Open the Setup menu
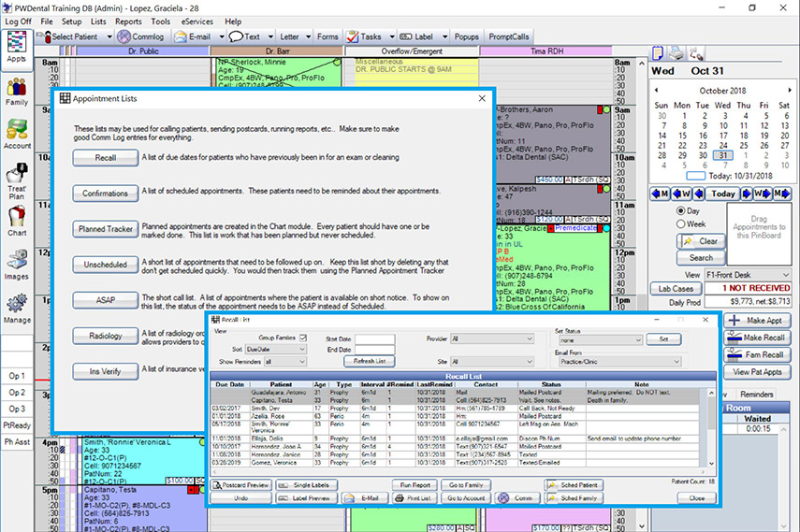The height and width of the screenshot is (532, 800). click(x=71, y=22)
